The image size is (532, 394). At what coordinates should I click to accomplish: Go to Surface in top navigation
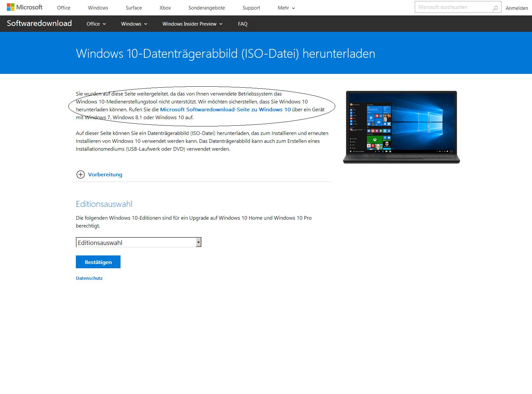[x=134, y=8]
